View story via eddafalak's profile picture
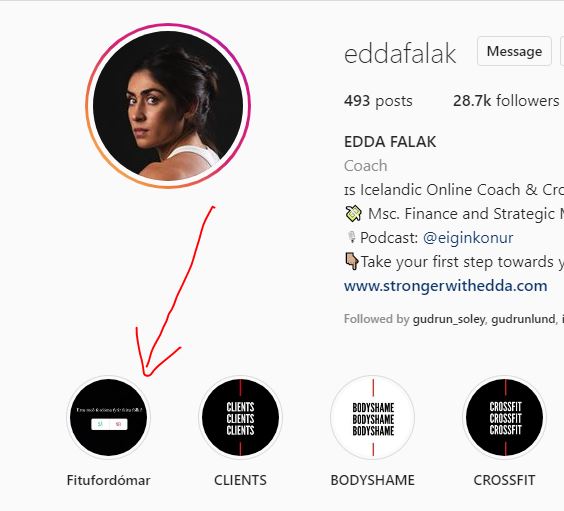Screen dimensions: 564x511 [x=168, y=106]
